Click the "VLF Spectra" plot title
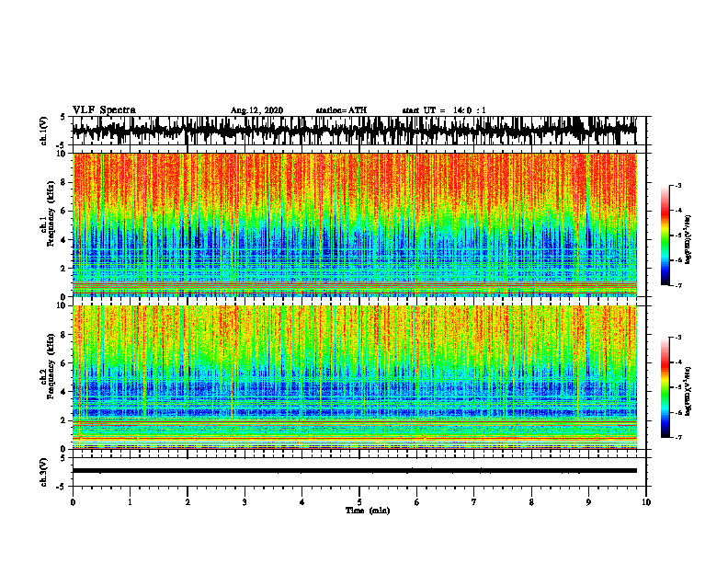This screenshot has height=563, width=728. pyautogui.click(x=104, y=110)
